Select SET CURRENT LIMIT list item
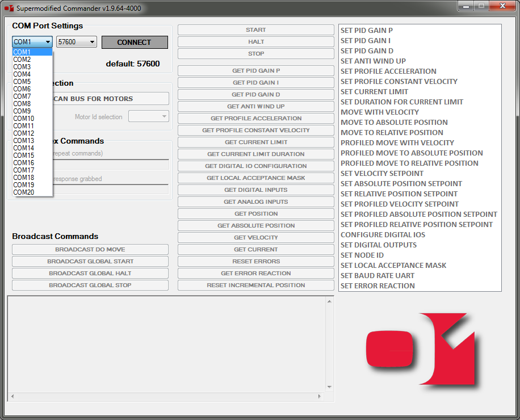Image resolution: width=520 pixels, height=420 pixels. point(374,92)
